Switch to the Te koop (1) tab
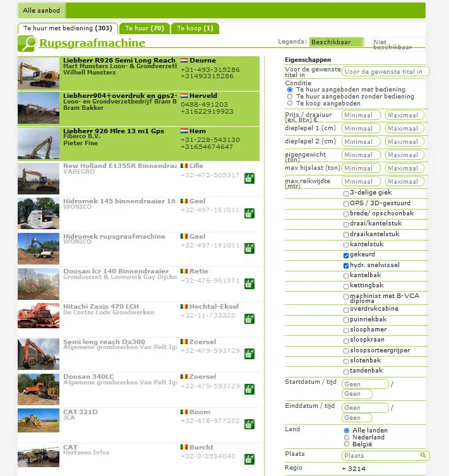 point(195,28)
